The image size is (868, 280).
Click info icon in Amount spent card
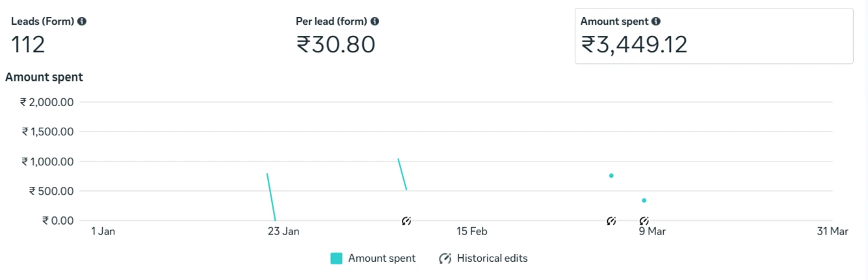pyautogui.click(x=656, y=21)
